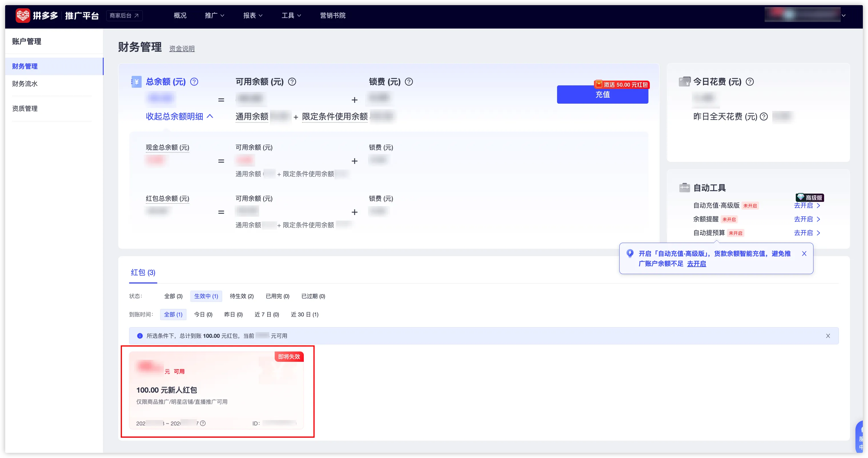Click the 自动工具 briefcase icon

click(684, 188)
